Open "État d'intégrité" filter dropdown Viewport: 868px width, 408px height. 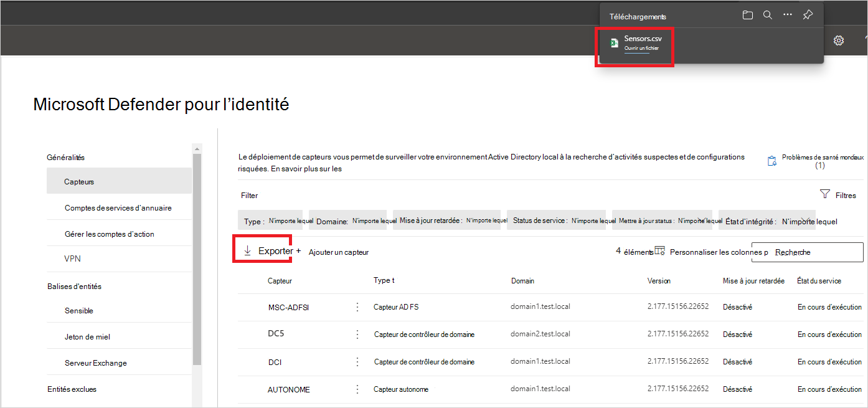tap(767, 221)
